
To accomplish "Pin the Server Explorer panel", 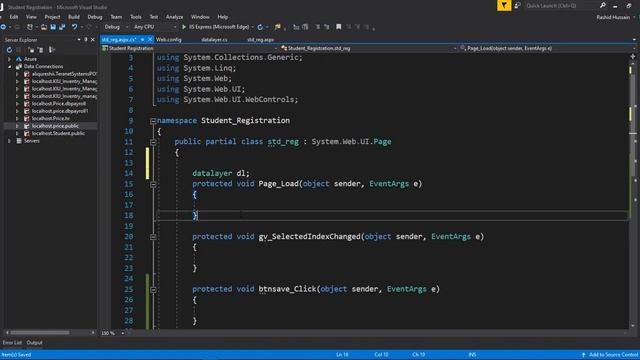I will click(86, 40).
